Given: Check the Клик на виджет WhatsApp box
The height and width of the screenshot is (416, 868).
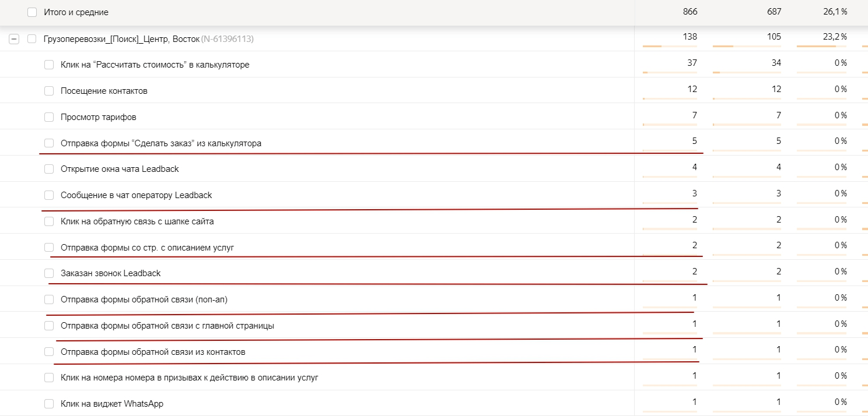Looking at the screenshot, I should pyautogui.click(x=49, y=404).
